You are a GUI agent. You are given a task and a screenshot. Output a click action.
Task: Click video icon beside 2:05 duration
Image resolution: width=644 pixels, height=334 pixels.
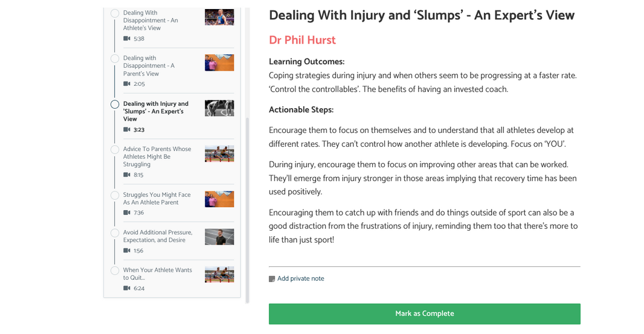pos(127,84)
